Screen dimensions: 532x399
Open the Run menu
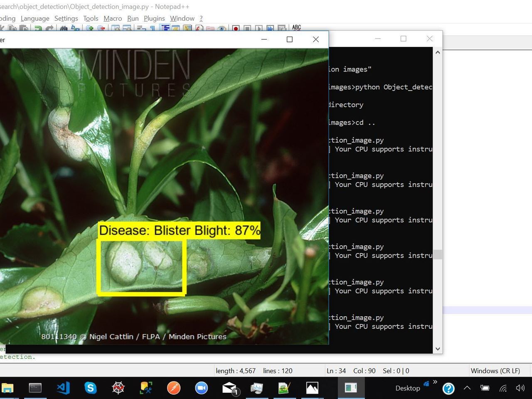pos(133,18)
